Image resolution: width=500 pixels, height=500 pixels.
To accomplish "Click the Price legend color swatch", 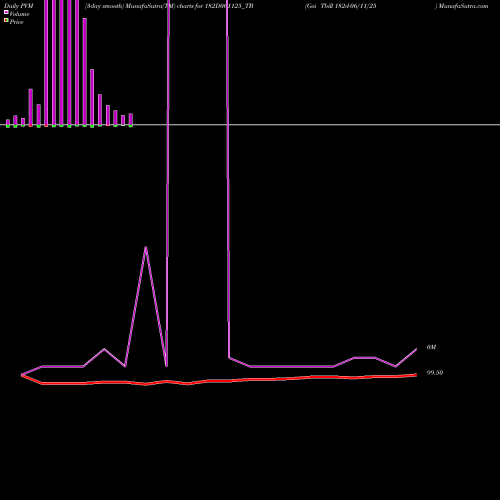I will (x=6, y=20).
